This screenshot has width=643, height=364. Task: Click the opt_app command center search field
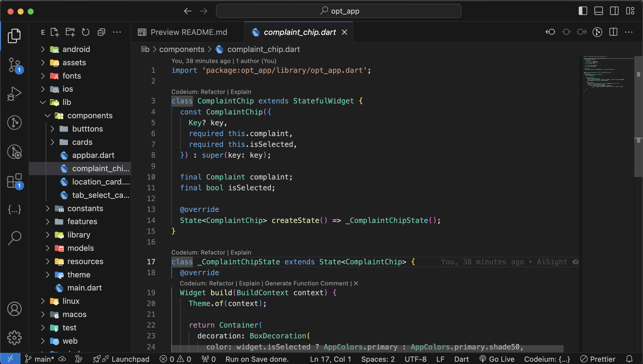pos(338,11)
